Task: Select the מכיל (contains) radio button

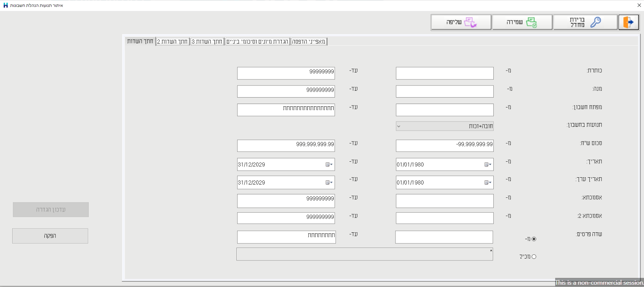Action: pyautogui.click(x=534, y=257)
